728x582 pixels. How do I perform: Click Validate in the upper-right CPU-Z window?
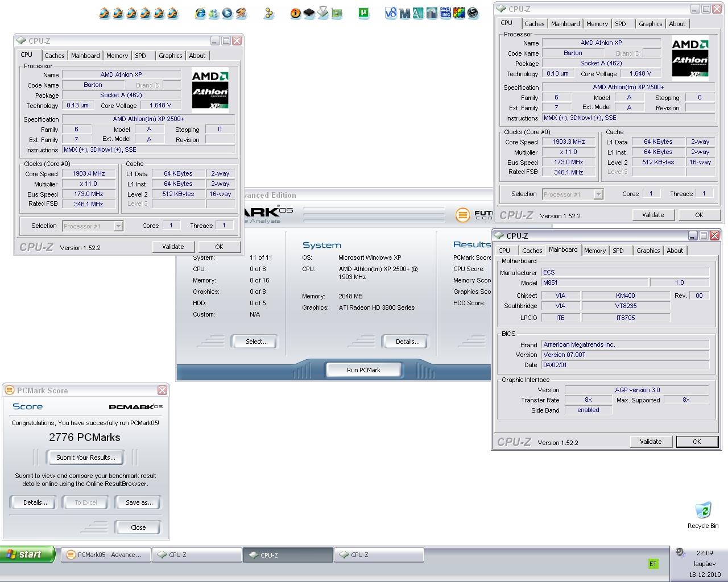tap(653, 215)
